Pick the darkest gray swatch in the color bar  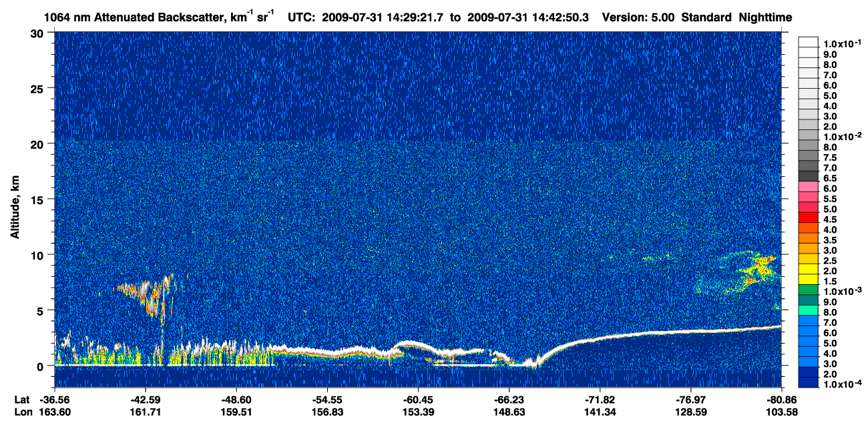coord(809,176)
